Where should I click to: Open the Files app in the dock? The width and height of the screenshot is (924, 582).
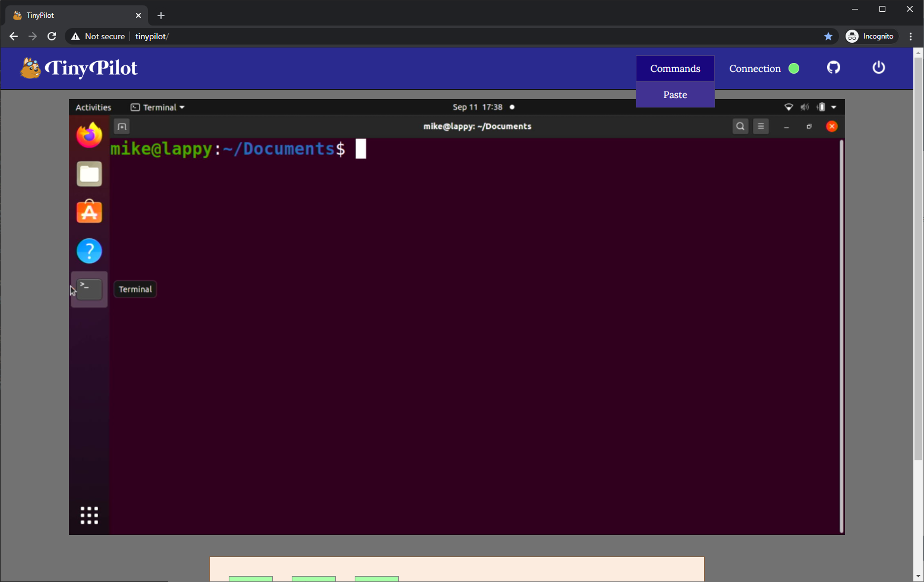pyautogui.click(x=89, y=174)
